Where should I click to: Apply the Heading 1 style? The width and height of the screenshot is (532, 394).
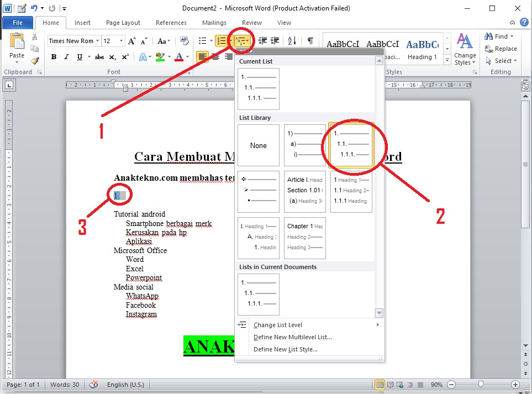pos(423,49)
